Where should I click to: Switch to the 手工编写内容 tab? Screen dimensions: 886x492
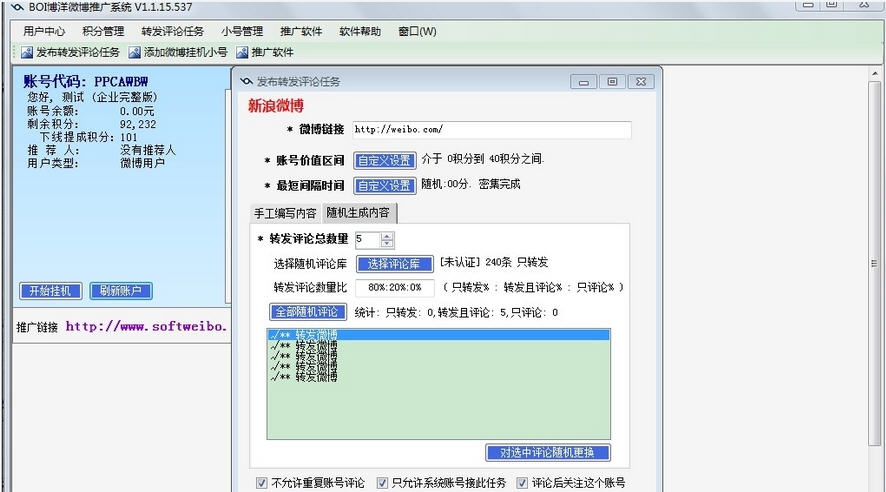click(285, 214)
